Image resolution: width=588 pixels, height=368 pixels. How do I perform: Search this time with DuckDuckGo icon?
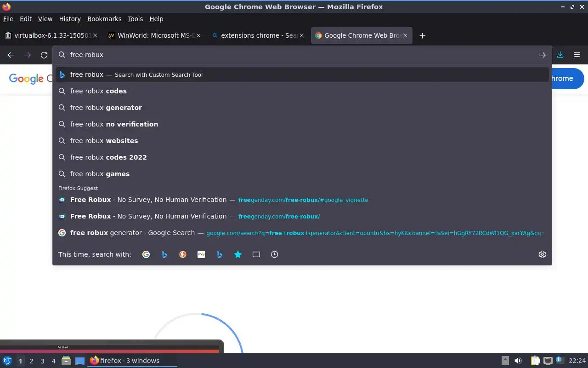(183, 254)
